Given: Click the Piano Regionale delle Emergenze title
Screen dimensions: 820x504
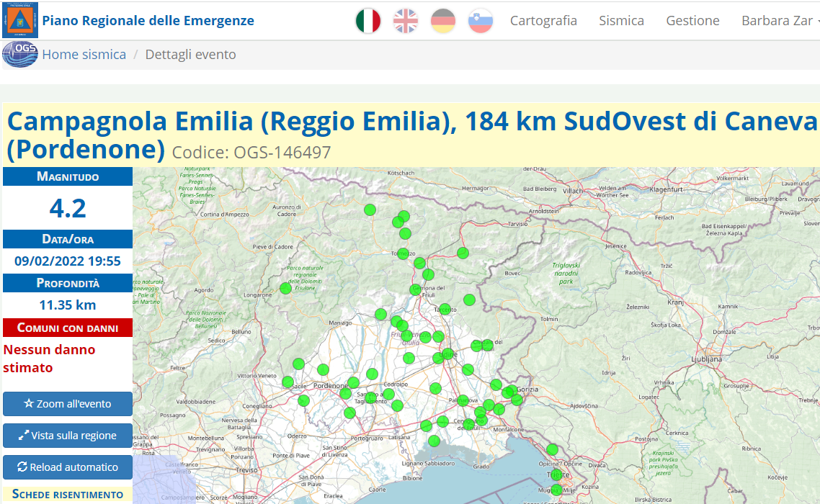Looking at the screenshot, I should [148, 21].
